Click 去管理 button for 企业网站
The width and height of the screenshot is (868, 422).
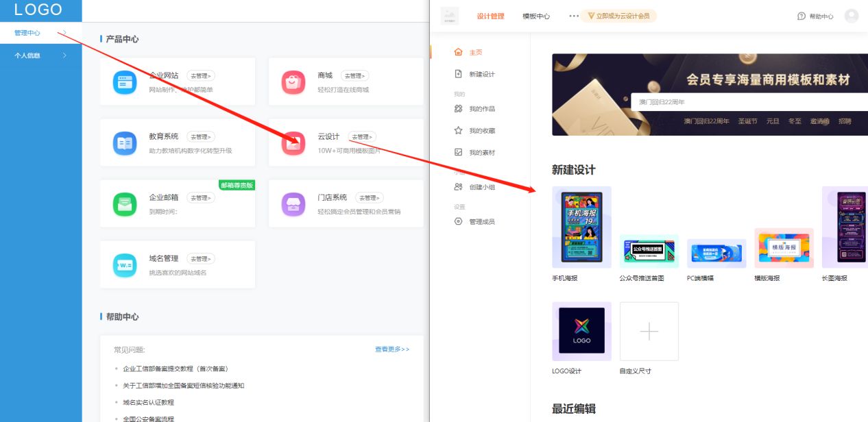[200, 75]
